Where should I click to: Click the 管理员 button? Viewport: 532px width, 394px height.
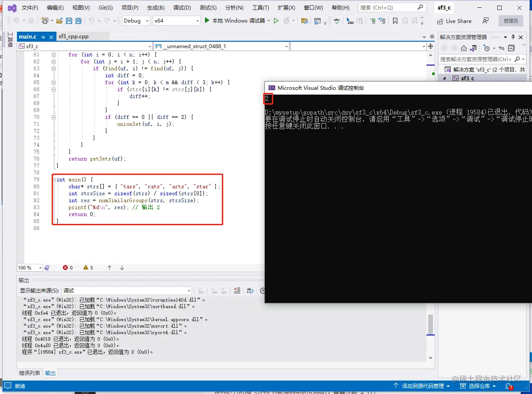tap(511, 21)
